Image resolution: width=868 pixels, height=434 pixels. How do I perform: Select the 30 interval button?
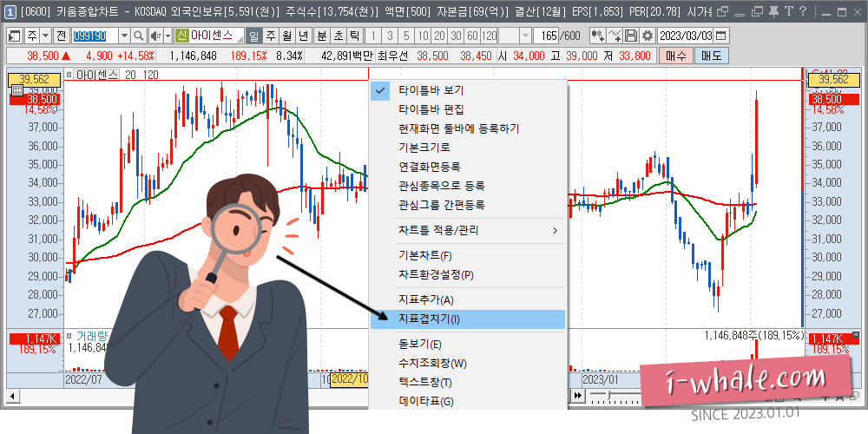coord(457,36)
